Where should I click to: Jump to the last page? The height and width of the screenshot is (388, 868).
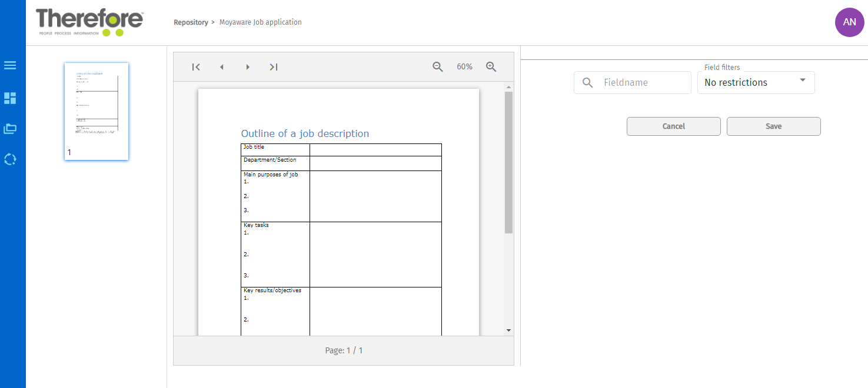click(274, 67)
